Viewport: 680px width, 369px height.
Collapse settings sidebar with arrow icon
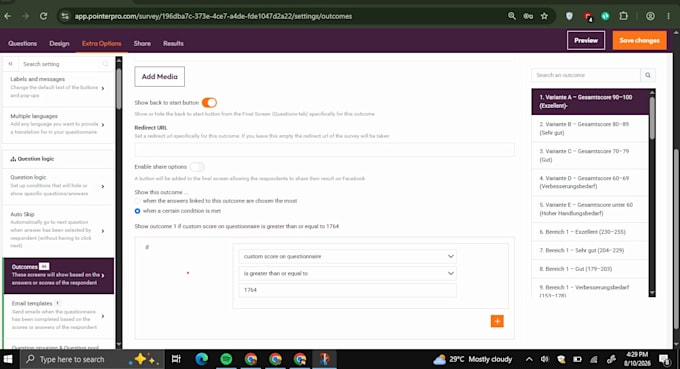10,64
